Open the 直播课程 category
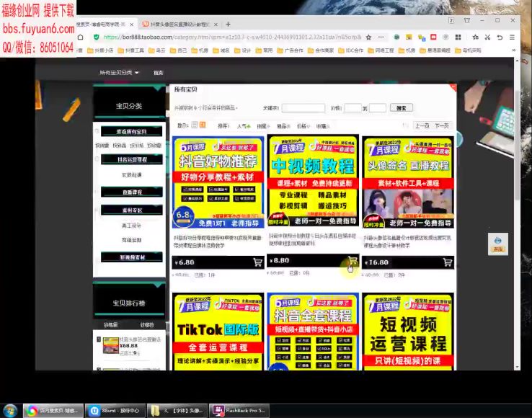 tap(132, 192)
